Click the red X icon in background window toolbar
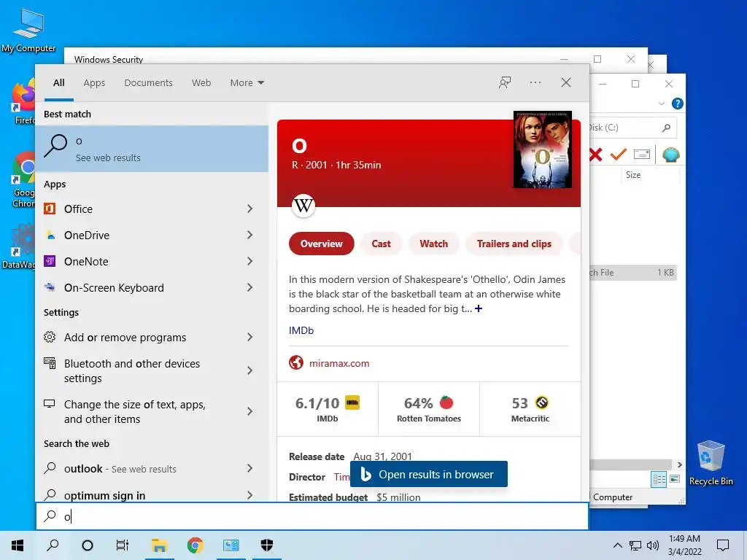 point(595,155)
